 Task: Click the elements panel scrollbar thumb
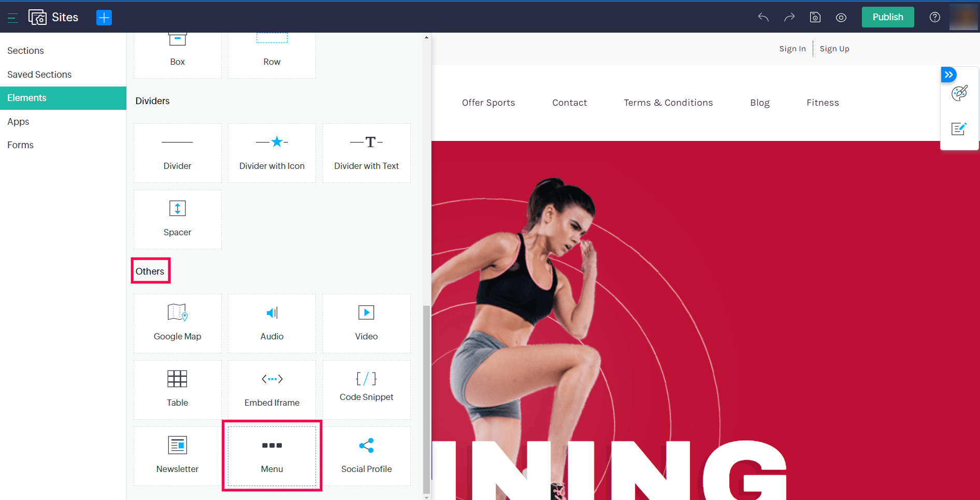[426, 399]
